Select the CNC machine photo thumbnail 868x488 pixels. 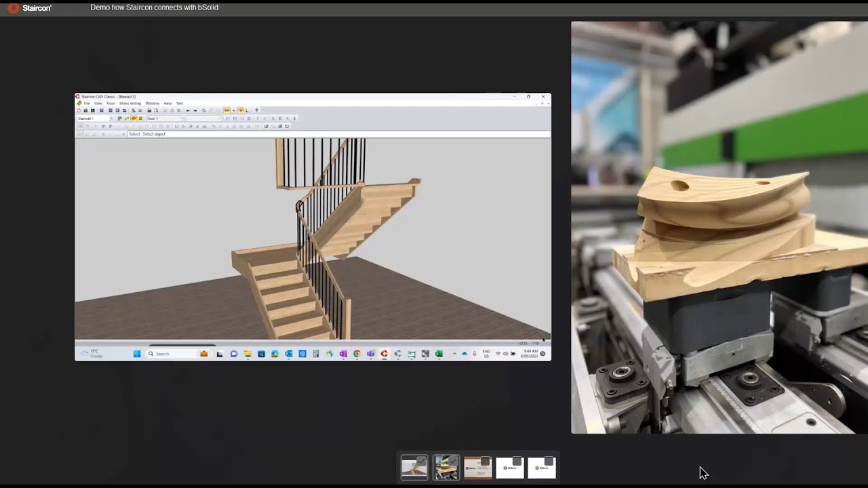(446, 468)
